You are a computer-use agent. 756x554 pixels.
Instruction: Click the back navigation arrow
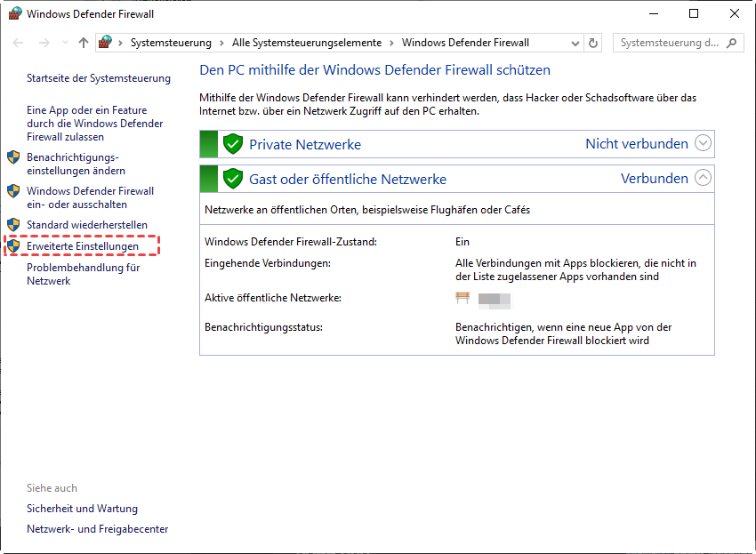(19, 43)
